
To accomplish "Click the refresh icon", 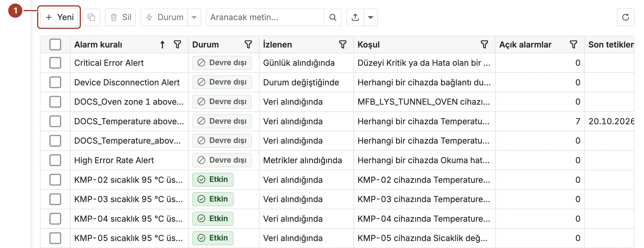I will (x=625, y=17).
